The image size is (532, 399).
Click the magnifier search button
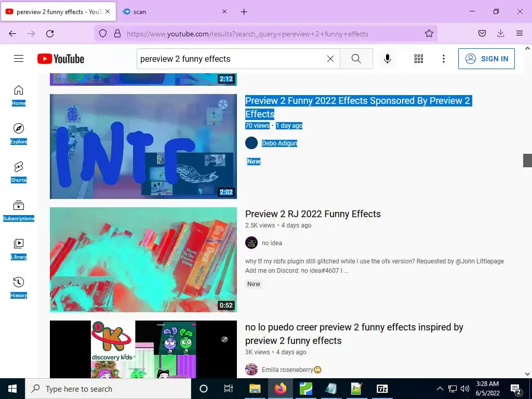(356, 59)
